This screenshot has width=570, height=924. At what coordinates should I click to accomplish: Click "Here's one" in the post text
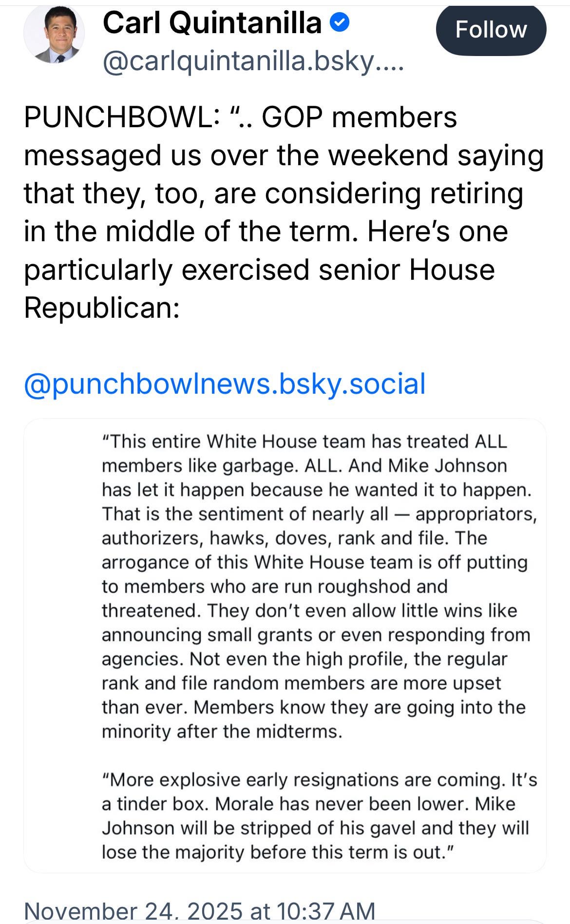point(437,231)
